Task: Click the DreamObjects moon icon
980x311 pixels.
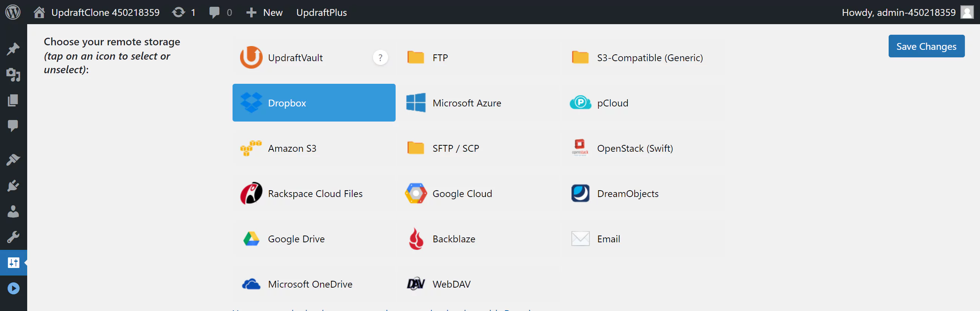Action: [x=580, y=193]
